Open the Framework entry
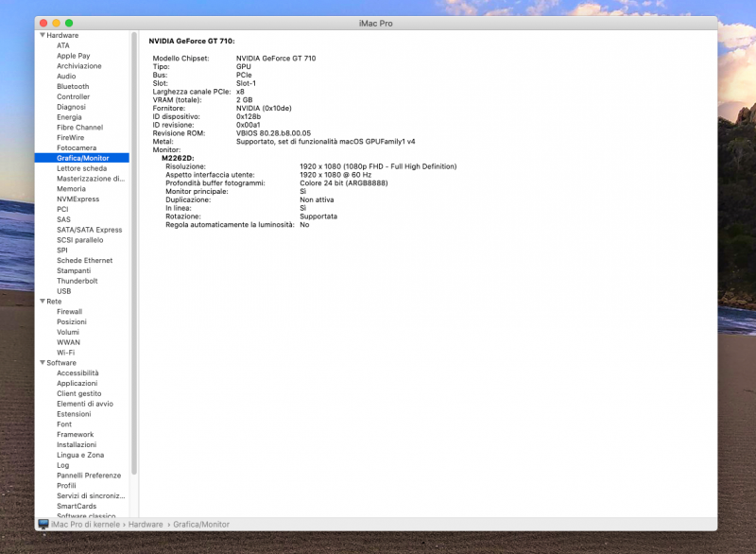Image resolution: width=756 pixels, height=554 pixels. pyautogui.click(x=76, y=435)
